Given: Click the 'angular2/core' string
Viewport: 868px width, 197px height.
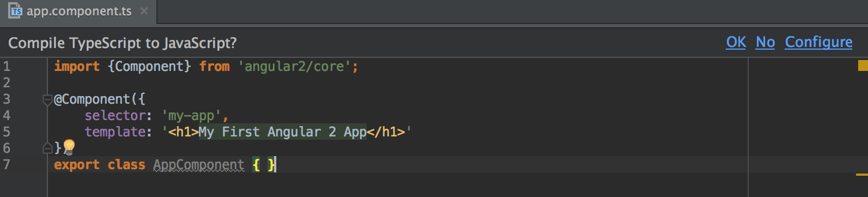Looking at the screenshot, I should point(294,67).
